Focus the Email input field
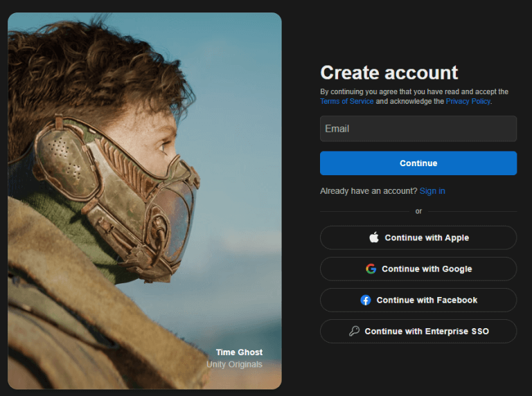Image resolution: width=532 pixels, height=396 pixels. pos(418,129)
